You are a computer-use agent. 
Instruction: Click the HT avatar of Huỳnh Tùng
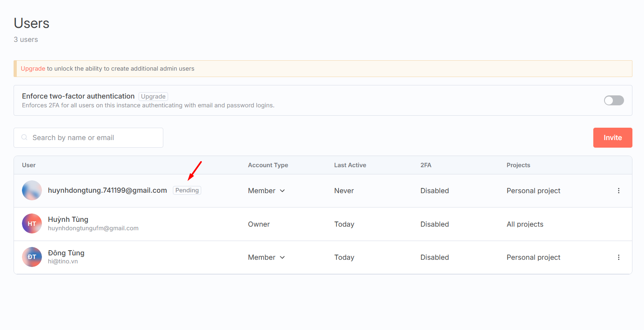[32, 223]
